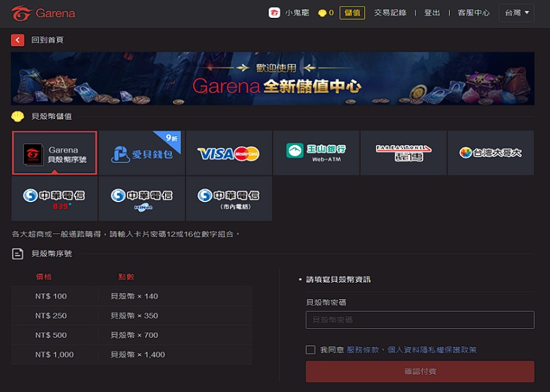Screen dimensions: 550x392
Task: Open the 服務條款 link
Action: (x=363, y=350)
